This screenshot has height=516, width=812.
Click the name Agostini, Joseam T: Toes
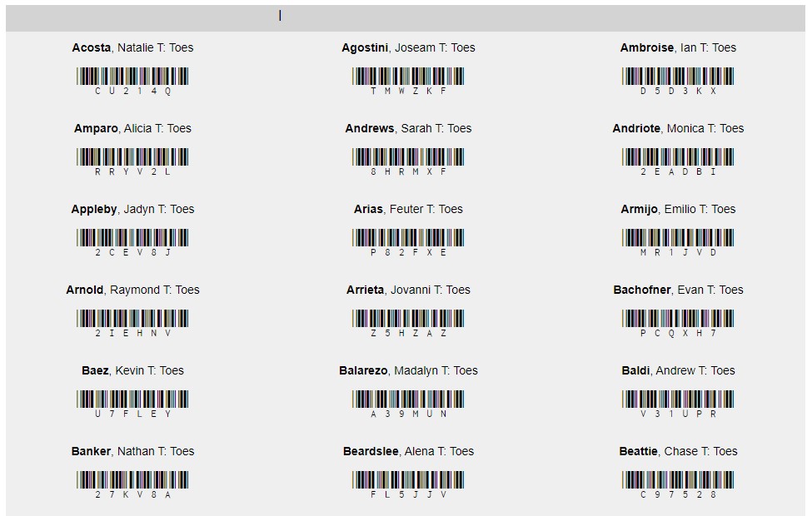(408, 47)
